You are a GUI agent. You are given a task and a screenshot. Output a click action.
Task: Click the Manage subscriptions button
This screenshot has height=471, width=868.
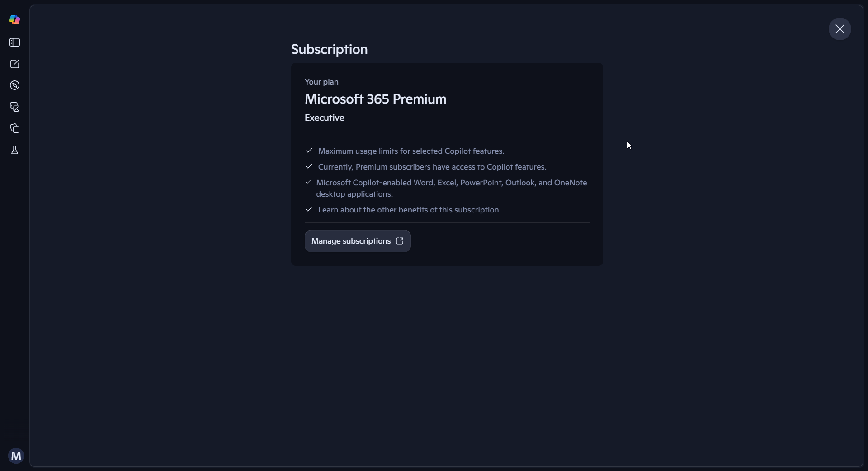click(350, 241)
